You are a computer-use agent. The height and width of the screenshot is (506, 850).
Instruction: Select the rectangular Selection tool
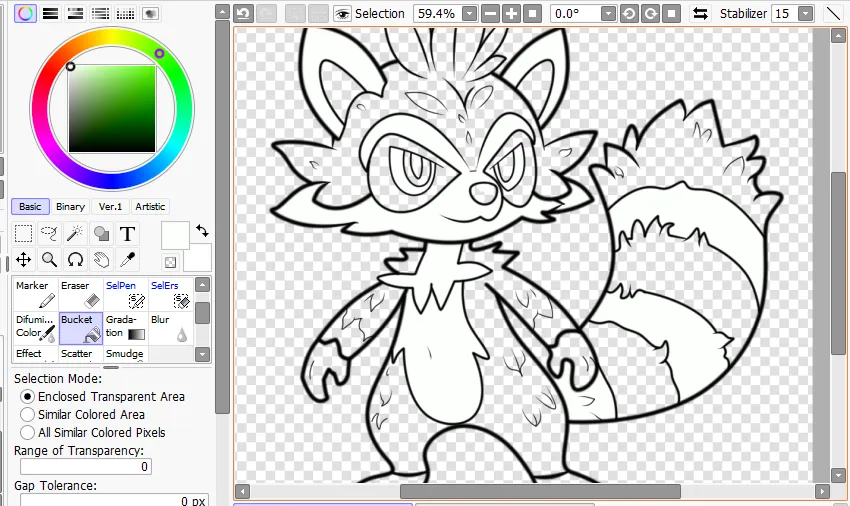point(23,234)
